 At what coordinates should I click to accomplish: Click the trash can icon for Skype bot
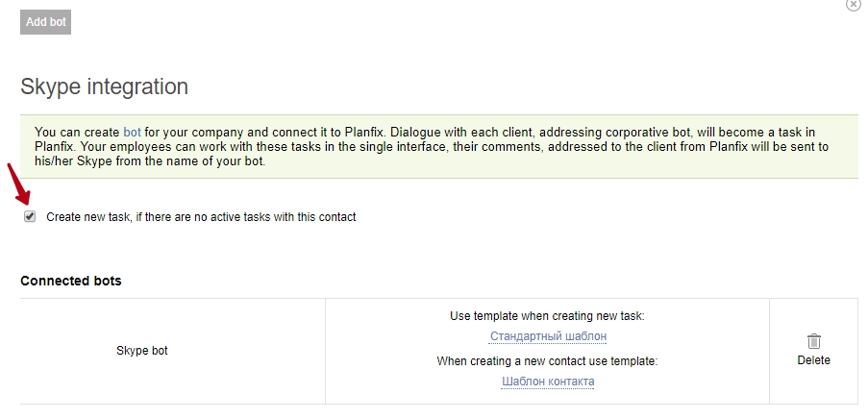tap(814, 341)
